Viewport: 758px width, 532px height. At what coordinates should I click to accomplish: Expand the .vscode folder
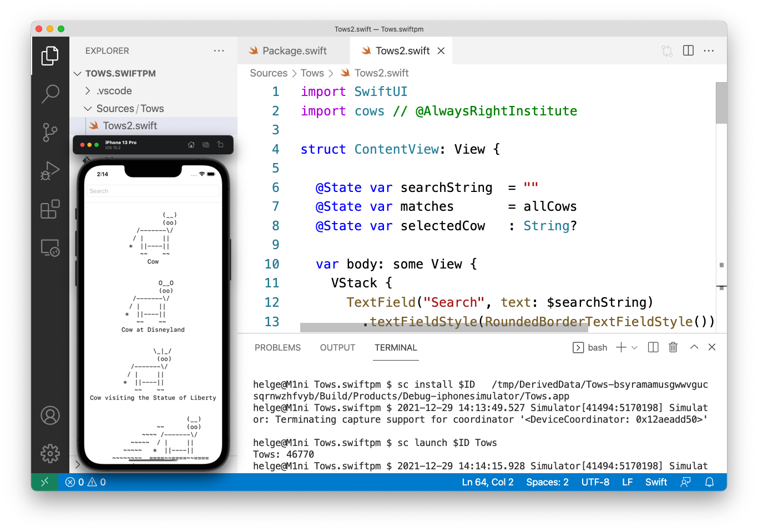(x=88, y=90)
